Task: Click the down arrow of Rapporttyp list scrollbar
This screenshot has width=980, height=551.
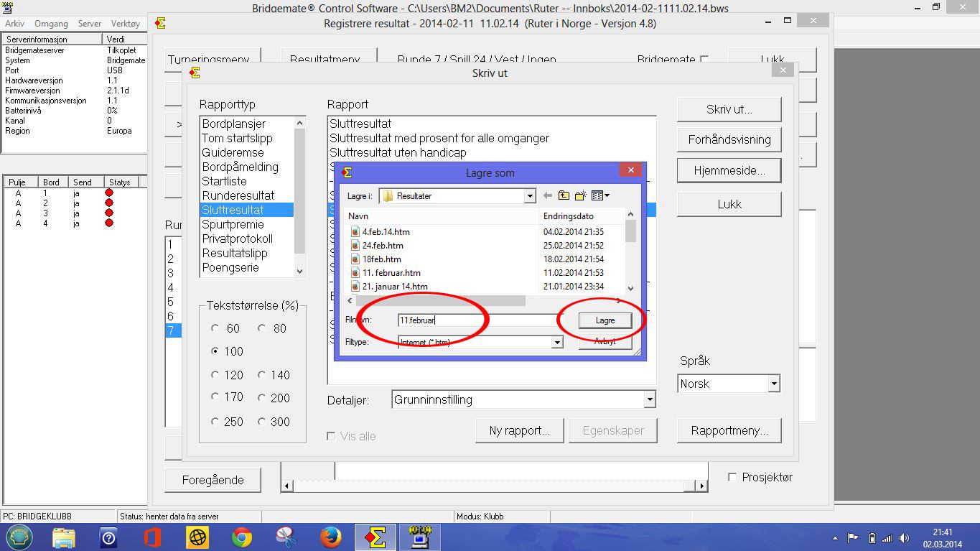Action: tap(300, 272)
